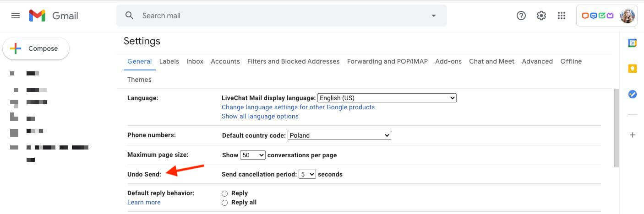Click Show all language options link
This screenshot has height=214, width=644.
[260, 116]
